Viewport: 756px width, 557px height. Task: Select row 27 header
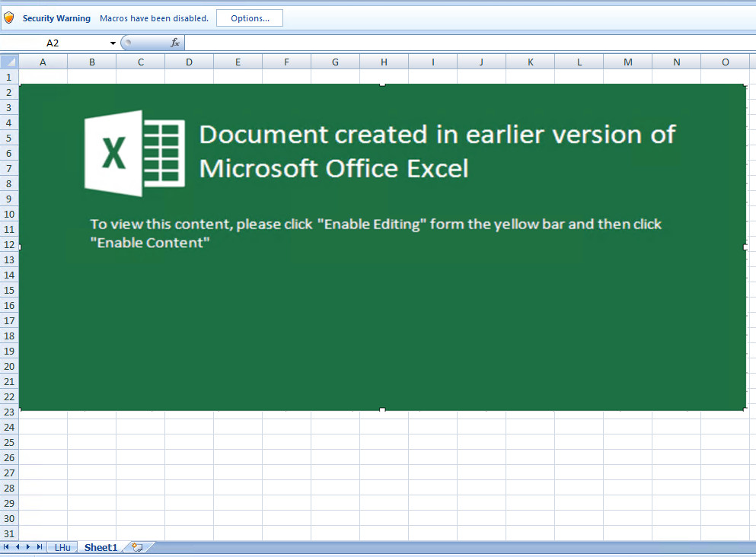pyautogui.click(x=9, y=473)
